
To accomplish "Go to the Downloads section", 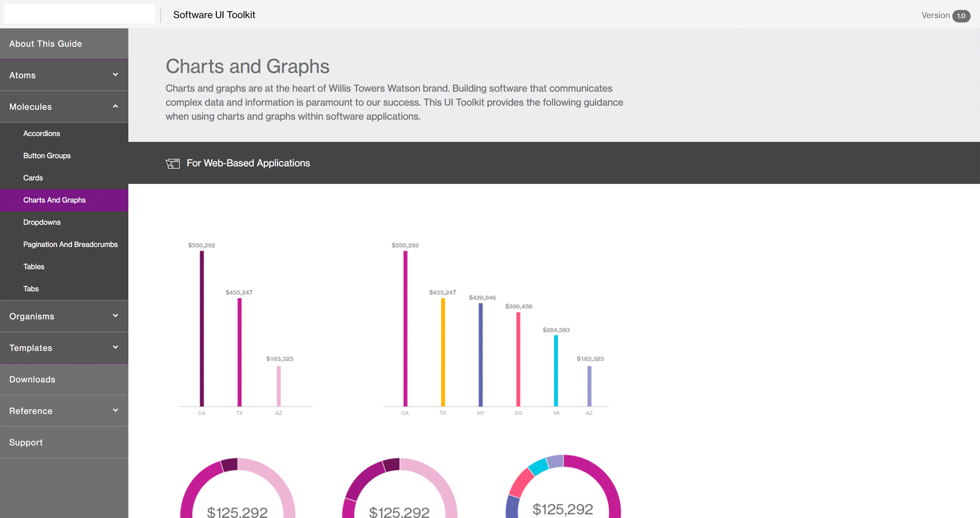I will (32, 380).
